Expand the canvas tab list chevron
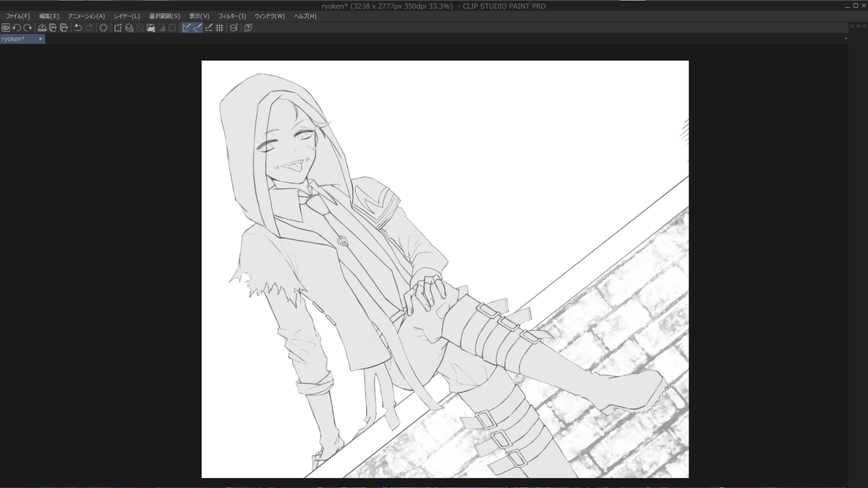This screenshot has width=868, height=488. click(846, 39)
